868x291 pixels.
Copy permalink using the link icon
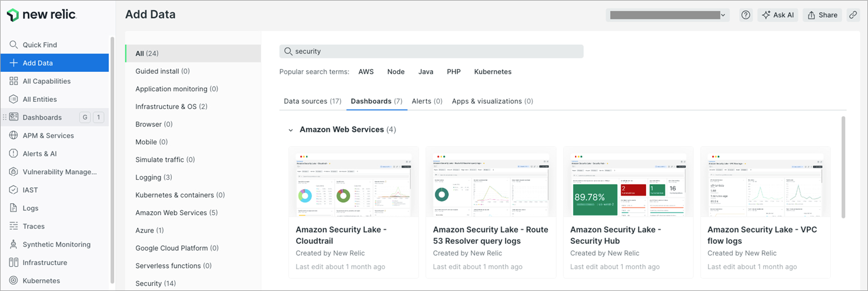coord(853,15)
